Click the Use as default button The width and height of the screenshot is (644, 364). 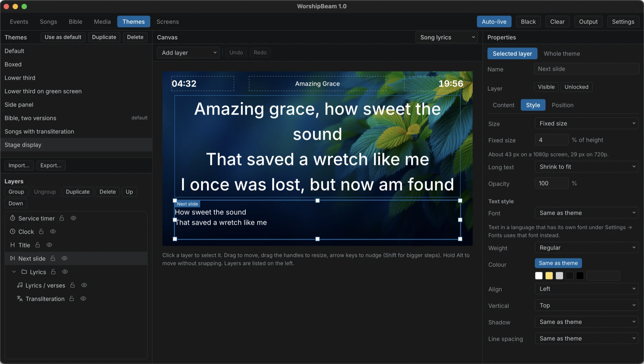pos(63,37)
